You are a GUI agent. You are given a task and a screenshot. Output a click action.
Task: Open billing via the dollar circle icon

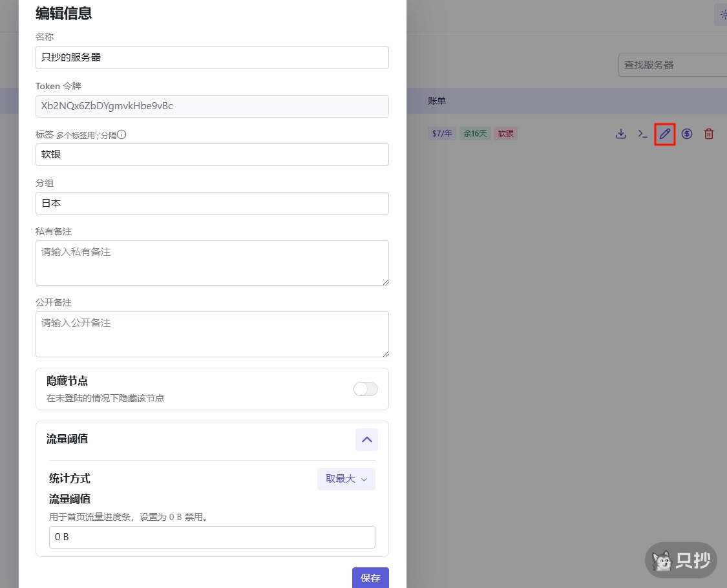686,134
